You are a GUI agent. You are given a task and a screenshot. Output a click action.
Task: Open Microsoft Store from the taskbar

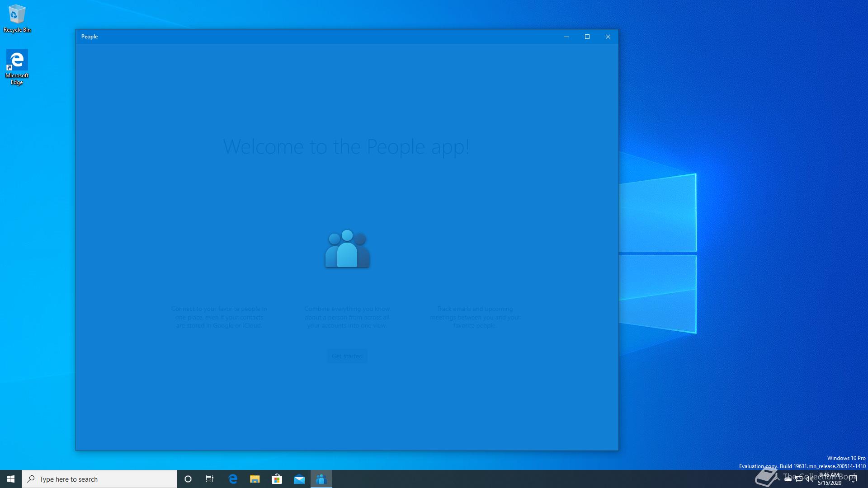[x=277, y=479]
